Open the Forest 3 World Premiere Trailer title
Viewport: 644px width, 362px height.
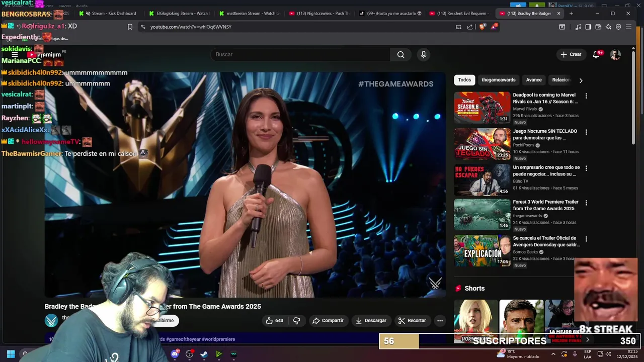545,205
